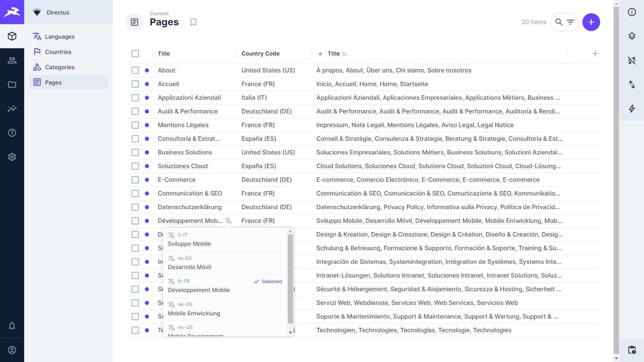Select the it-IT translation Sviluppo Mobile
Screen dimensions: 644x362
tap(225, 240)
